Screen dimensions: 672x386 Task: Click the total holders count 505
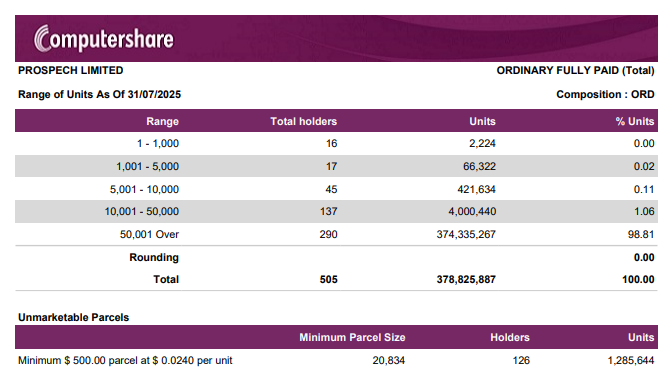point(328,279)
